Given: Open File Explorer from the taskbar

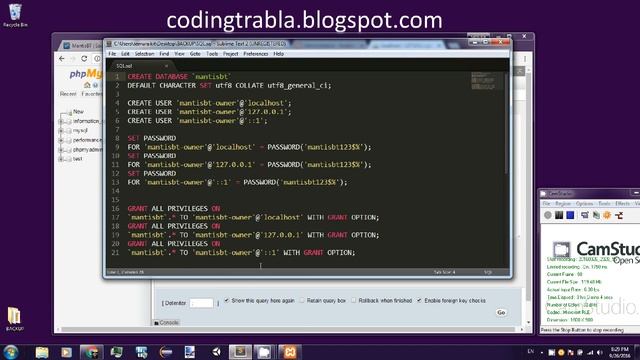Looking at the screenshot, I should pos(42,352).
